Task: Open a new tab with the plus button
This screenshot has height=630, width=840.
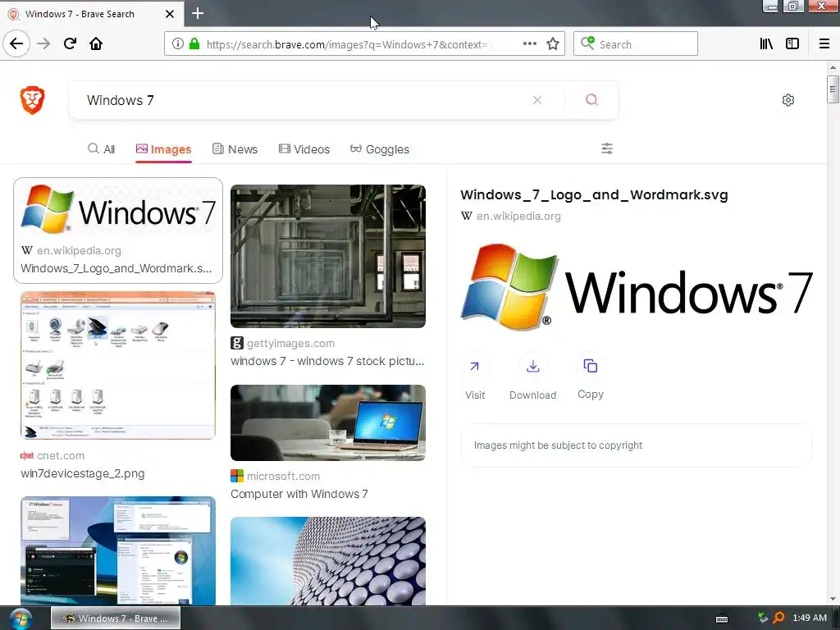Action: (197, 13)
